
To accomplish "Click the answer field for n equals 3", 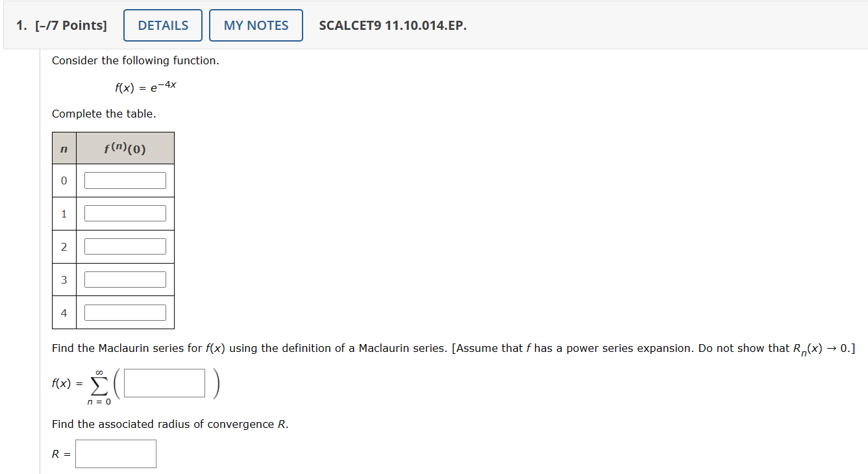I will pos(125,279).
